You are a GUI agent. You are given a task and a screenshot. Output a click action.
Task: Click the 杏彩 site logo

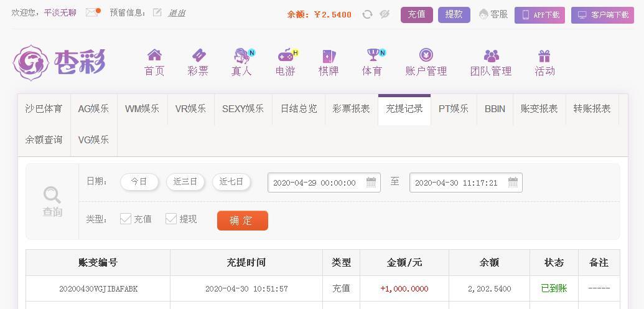coord(59,62)
